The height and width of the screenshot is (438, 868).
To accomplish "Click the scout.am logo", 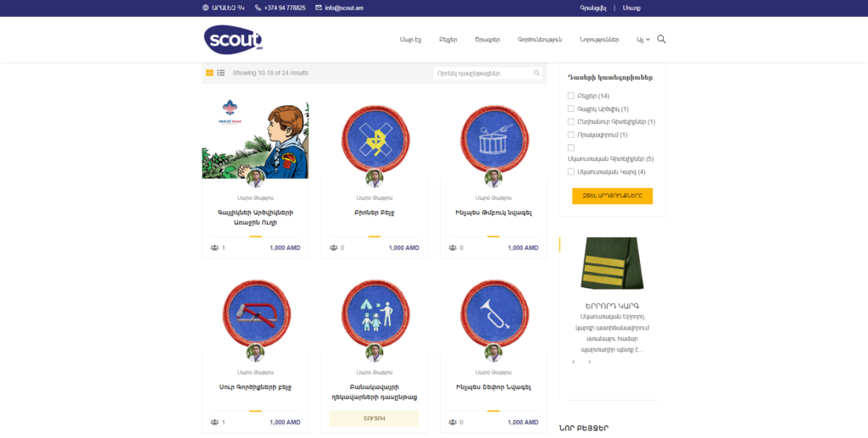I will 233,39.
